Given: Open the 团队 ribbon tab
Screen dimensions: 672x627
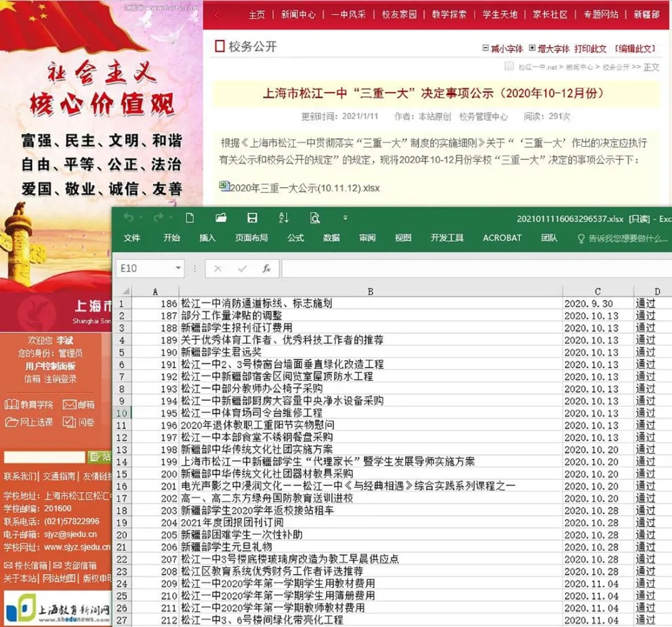Looking at the screenshot, I should pos(549,238).
